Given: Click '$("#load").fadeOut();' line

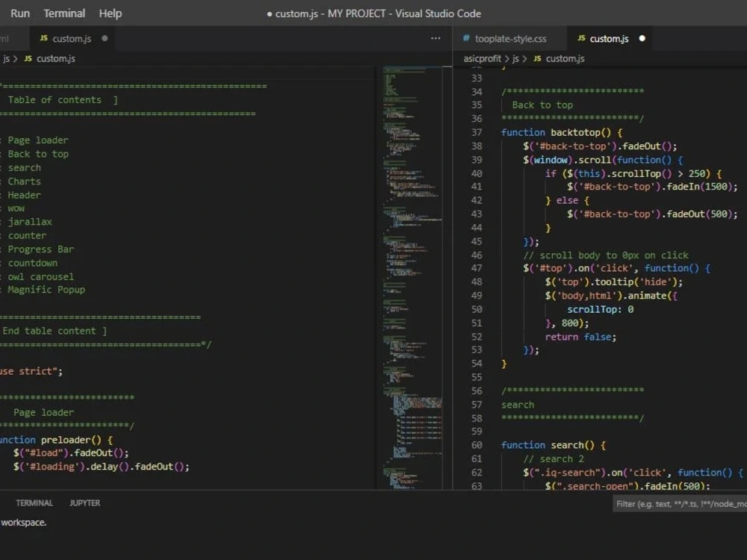Looking at the screenshot, I should [70, 453].
